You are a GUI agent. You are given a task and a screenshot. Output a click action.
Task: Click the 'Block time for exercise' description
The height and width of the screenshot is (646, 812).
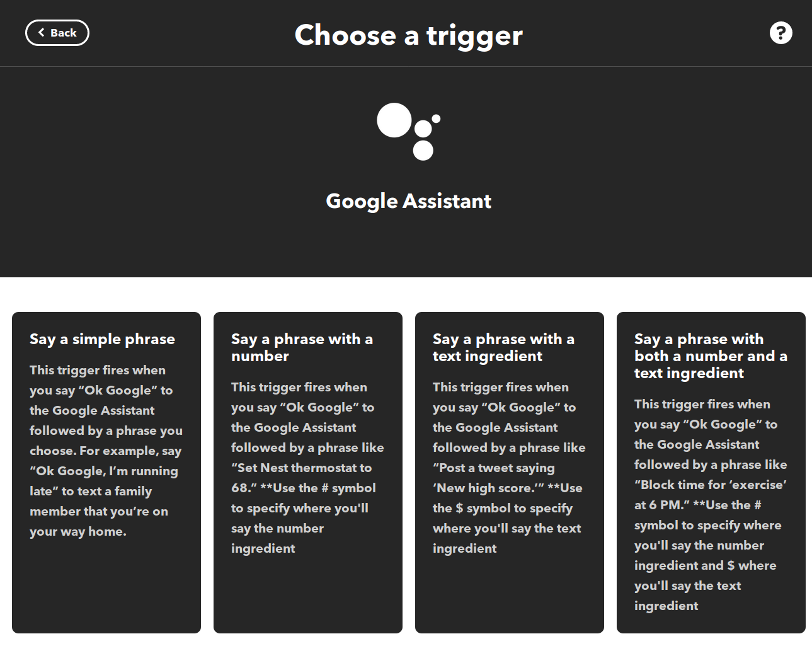[x=709, y=485]
